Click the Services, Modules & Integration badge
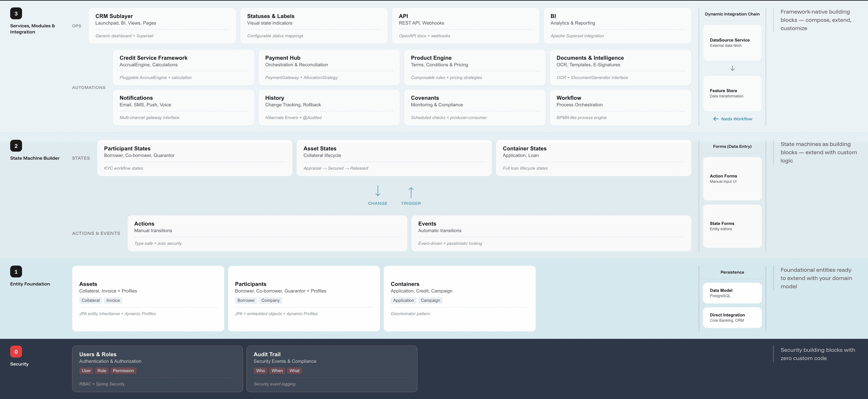 [15, 13]
